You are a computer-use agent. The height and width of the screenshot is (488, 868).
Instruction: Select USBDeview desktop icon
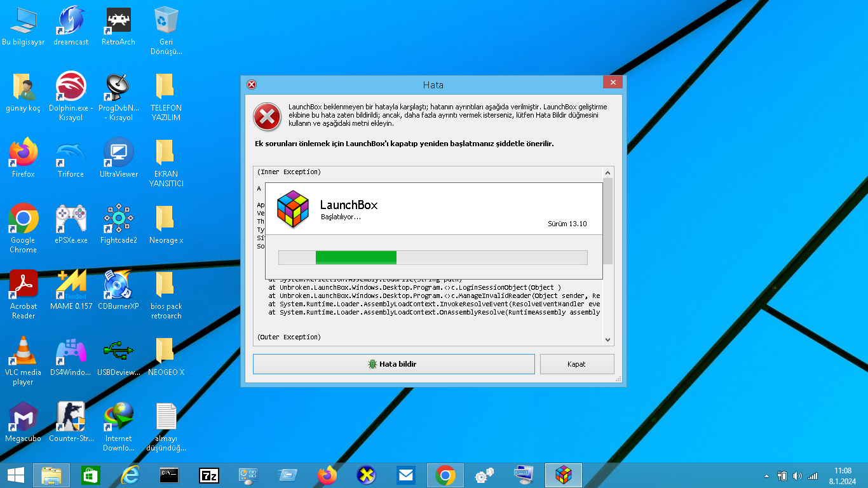[x=118, y=356]
